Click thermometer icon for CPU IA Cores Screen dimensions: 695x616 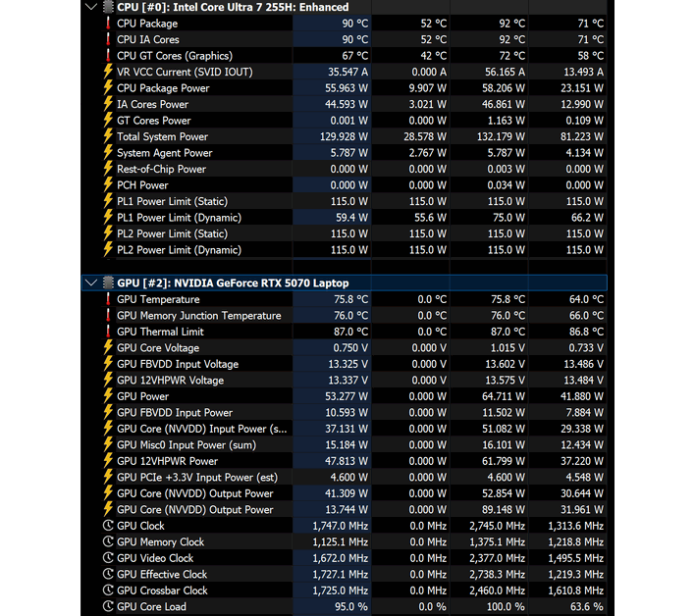click(x=108, y=39)
